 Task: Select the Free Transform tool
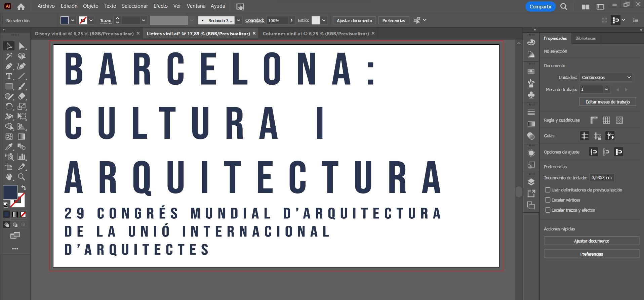tap(22, 117)
